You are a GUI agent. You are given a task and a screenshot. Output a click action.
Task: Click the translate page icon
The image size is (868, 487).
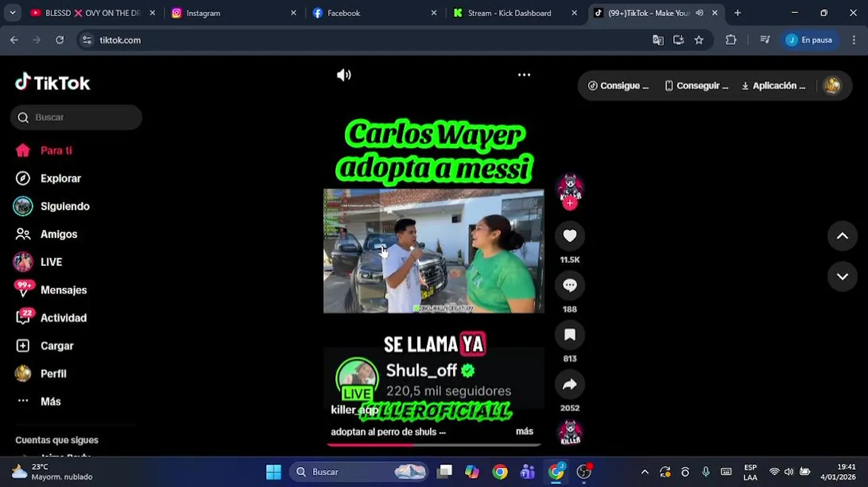[658, 40]
